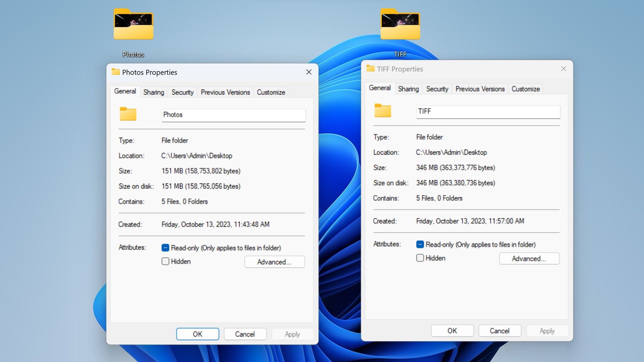Check the Hidden attribute for TIFF
This screenshot has height=362, width=644.
point(420,258)
